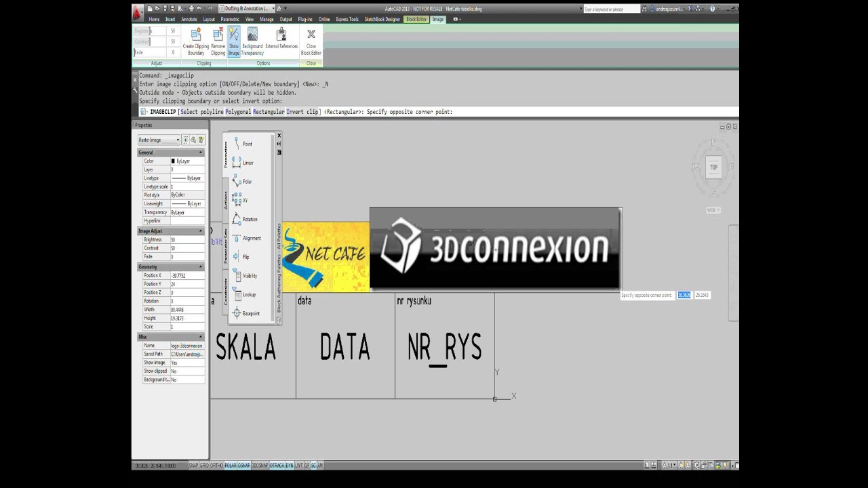The image size is (868, 488).
Task: Select the Flip parameter tool
Action: coord(241,257)
